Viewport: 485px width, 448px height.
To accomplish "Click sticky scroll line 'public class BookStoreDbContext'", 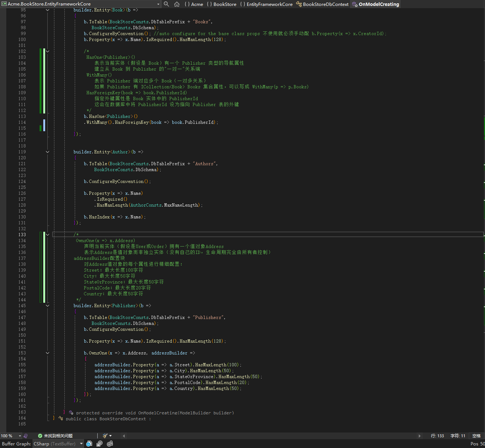I will (108, 419).
